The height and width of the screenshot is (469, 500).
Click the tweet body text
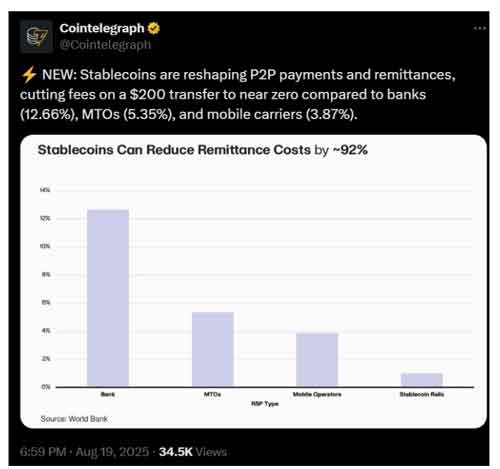pyautogui.click(x=238, y=94)
